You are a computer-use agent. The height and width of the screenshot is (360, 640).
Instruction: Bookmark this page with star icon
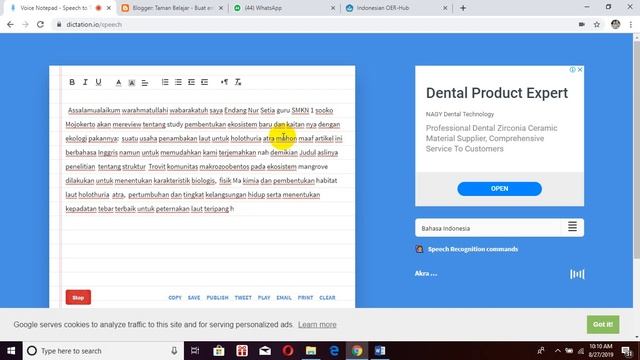coord(597,24)
